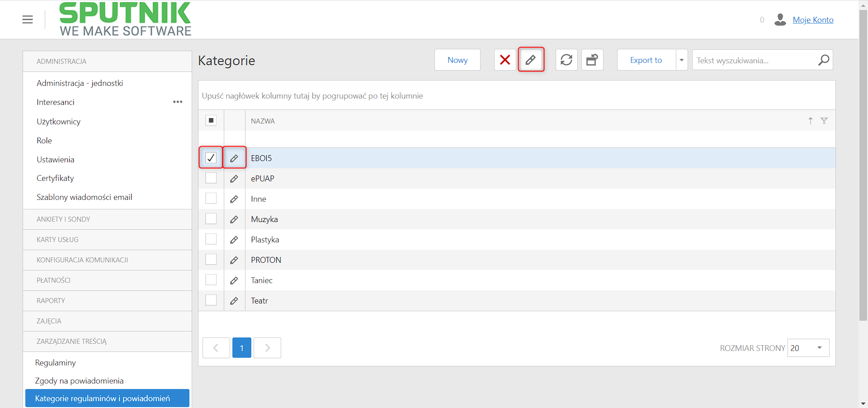Image resolution: width=868 pixels, height=408 pixels.
Task: Open the Export to dropdown arrow
Action: tap(682, 60)
